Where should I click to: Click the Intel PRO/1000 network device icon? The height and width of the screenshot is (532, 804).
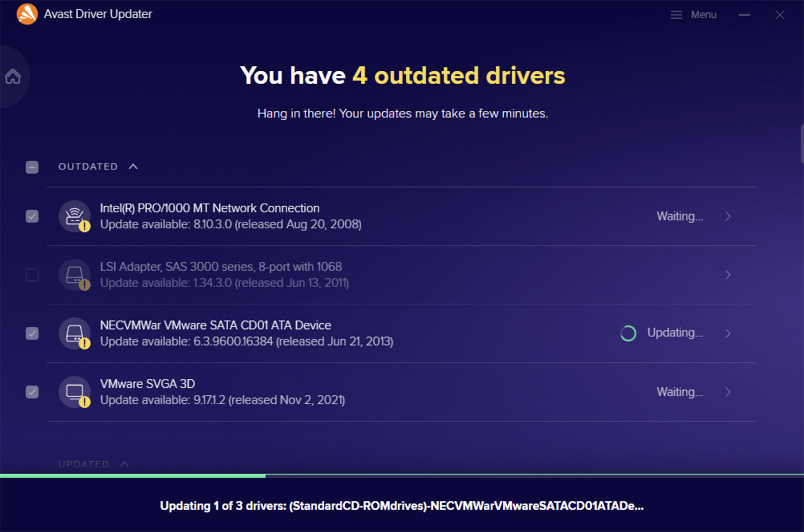[x=75, y=216]
